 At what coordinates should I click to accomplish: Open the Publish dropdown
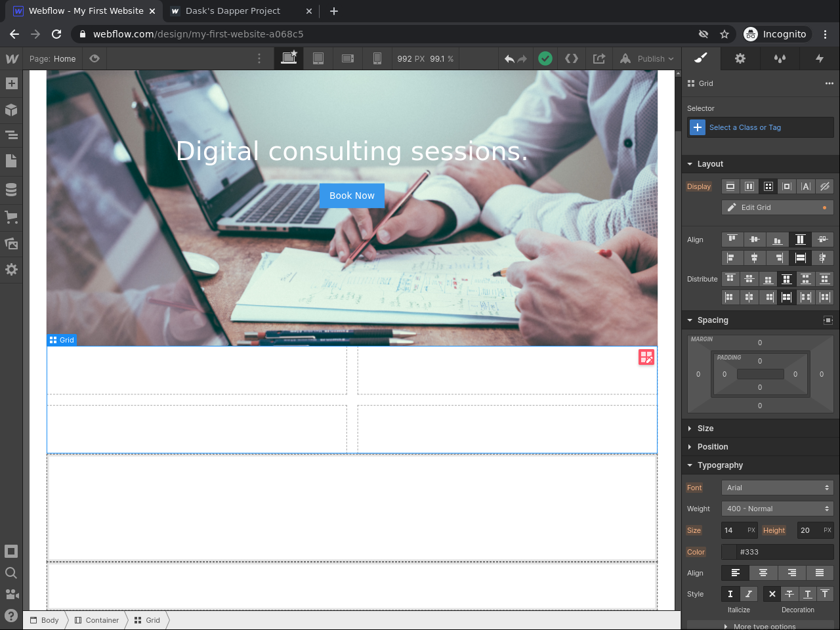pyautogui.click(x=646, y=58)
